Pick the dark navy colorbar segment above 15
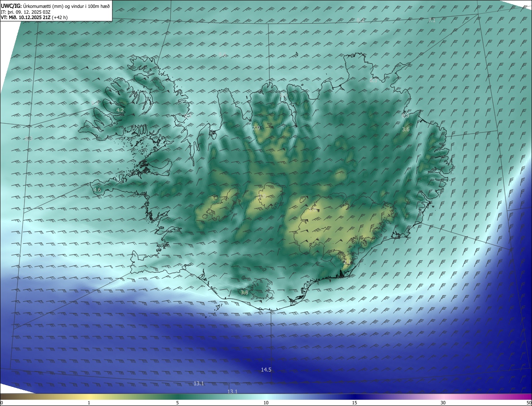 (355, 396)
